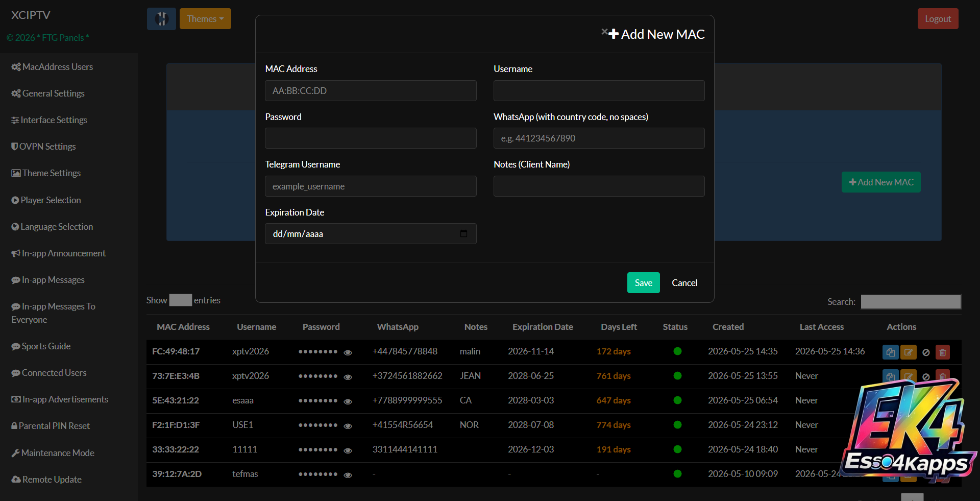Click the '172 days' days-left cell

coord(614,351)
